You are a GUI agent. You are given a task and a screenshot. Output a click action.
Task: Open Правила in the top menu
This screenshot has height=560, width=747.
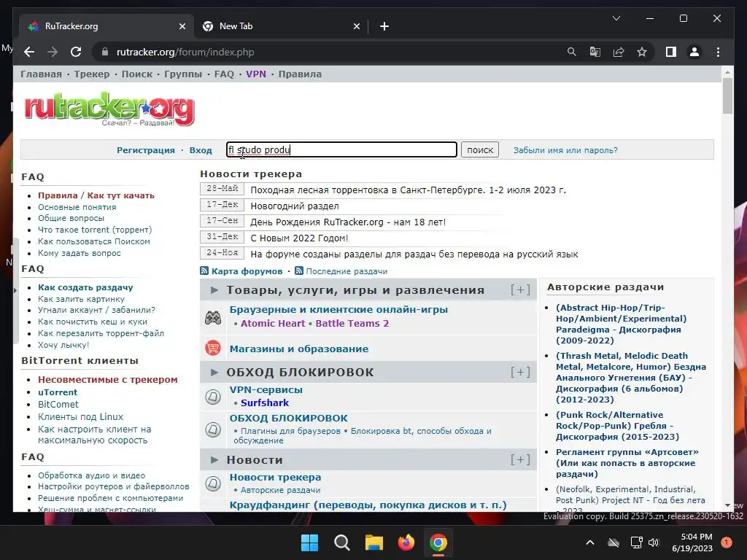(x=300, y=74)
